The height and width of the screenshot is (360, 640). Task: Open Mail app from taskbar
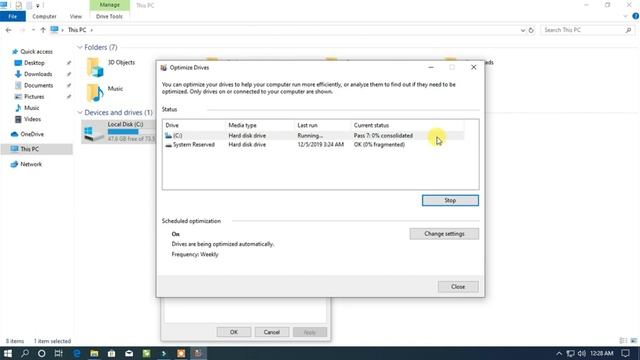coord(129,353)
